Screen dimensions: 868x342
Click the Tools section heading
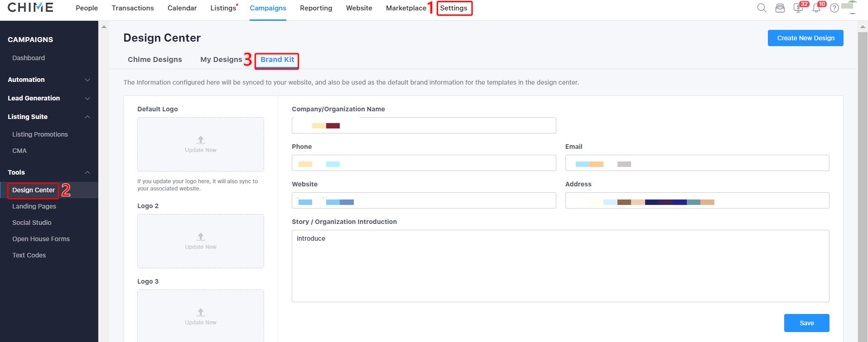click(16, 172)
